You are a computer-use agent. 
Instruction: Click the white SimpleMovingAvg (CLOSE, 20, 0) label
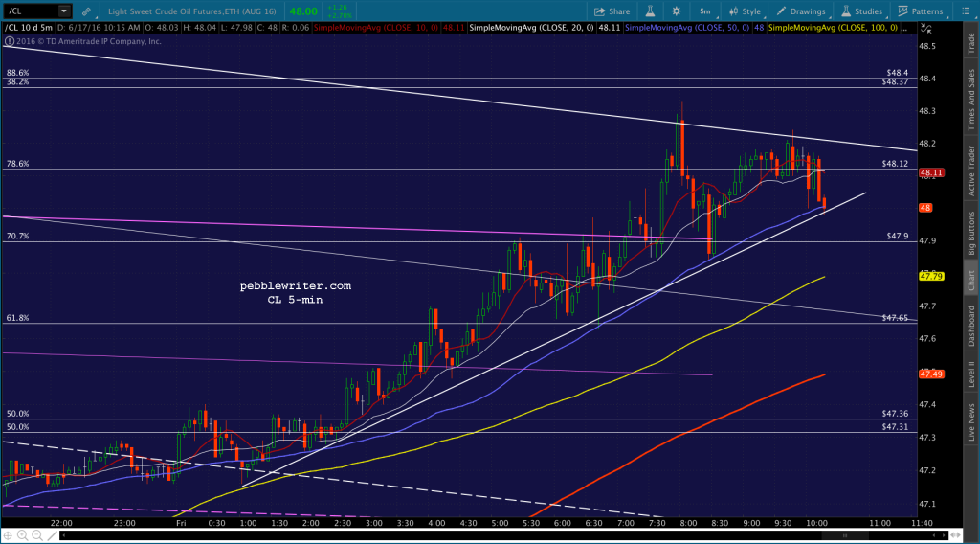pos(531,28)
